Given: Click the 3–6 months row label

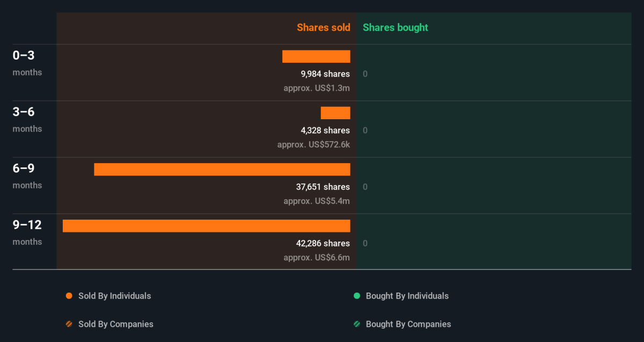Looking at the screenshot, I should [27, 119].
